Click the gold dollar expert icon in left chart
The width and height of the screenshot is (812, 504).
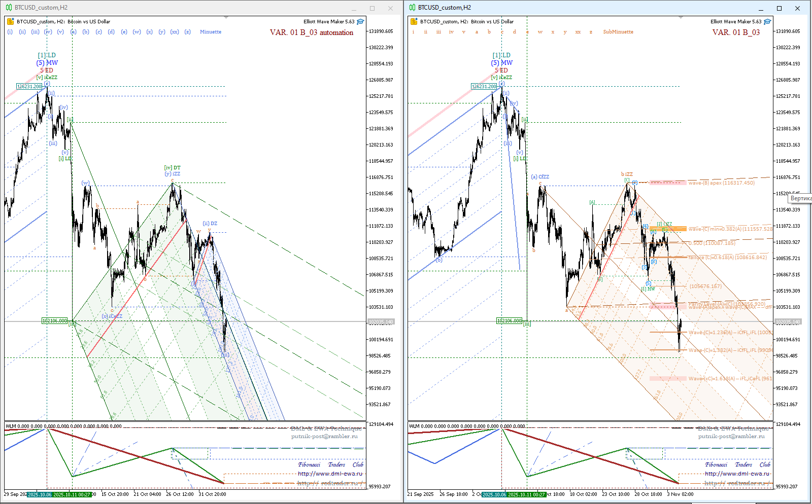pos(10,22)
